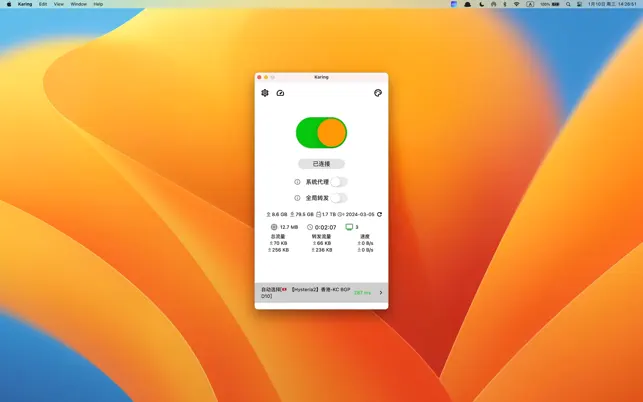Click the moon Focus icon in menu bar
Image resolution: width=643 pixels, height=402 pixels.
tap(481, 4)
